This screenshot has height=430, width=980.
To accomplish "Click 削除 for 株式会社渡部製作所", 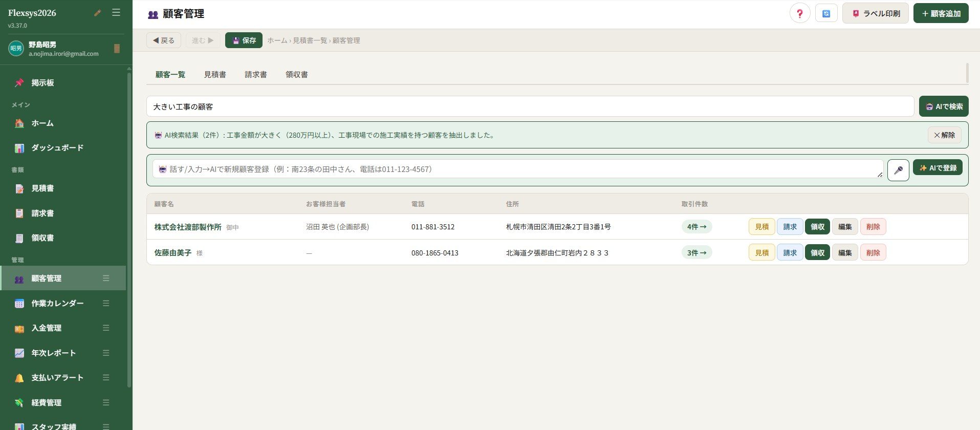I will pyautogui.click(x=873, y=227).
